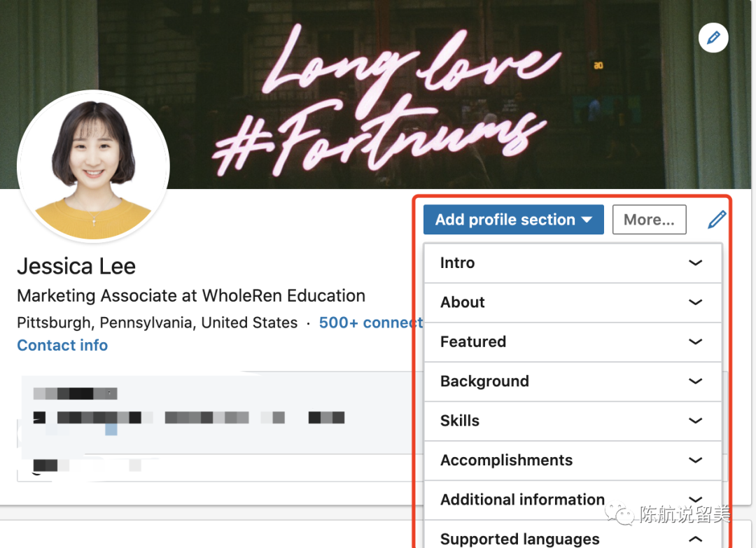Expand the Accomplishments section chevron
Viewport: 756px width, 548px height.
695,460
